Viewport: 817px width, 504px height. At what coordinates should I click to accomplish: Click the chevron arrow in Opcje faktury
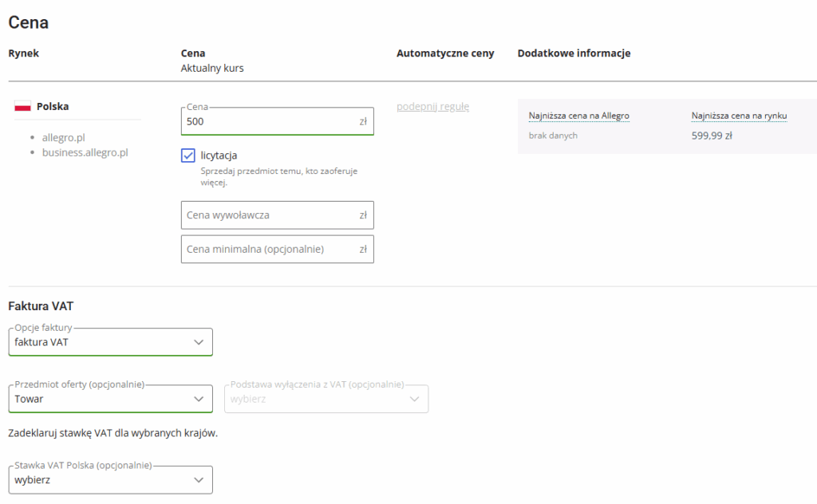point(199,342)
